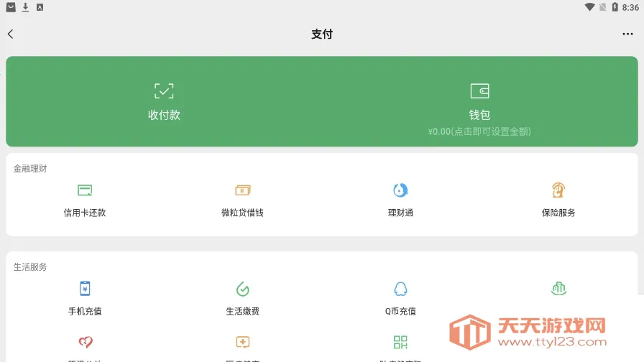The width and height of the screenshot is (644, 362).
Task: Select 生活缴费 label
Action: (x=242, y=311)
